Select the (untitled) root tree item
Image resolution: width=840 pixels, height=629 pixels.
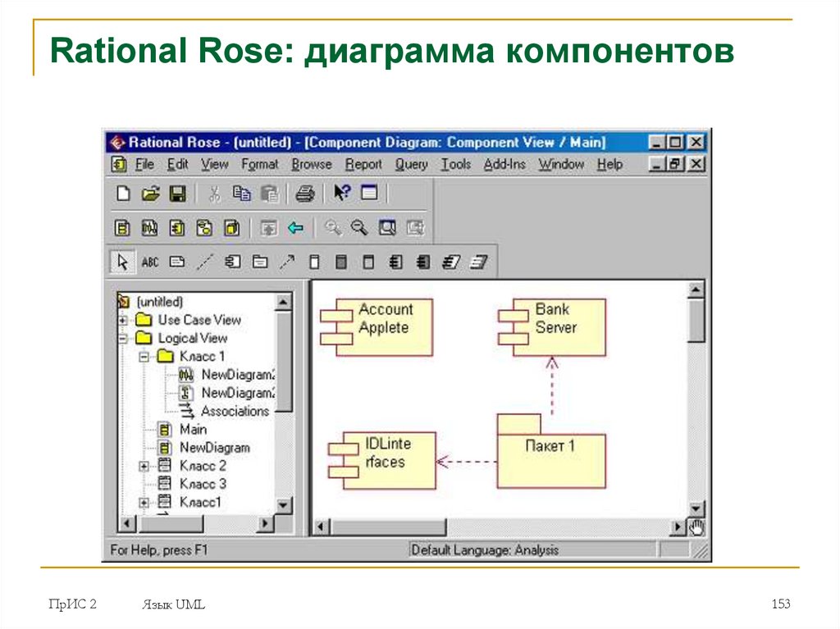click(160, 302)
